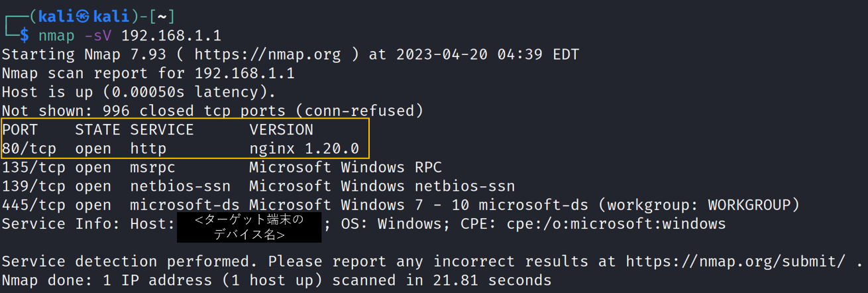The image size is (868, 293).
Task: Select the 135/tcp port entry
Action: pos(34,167)
